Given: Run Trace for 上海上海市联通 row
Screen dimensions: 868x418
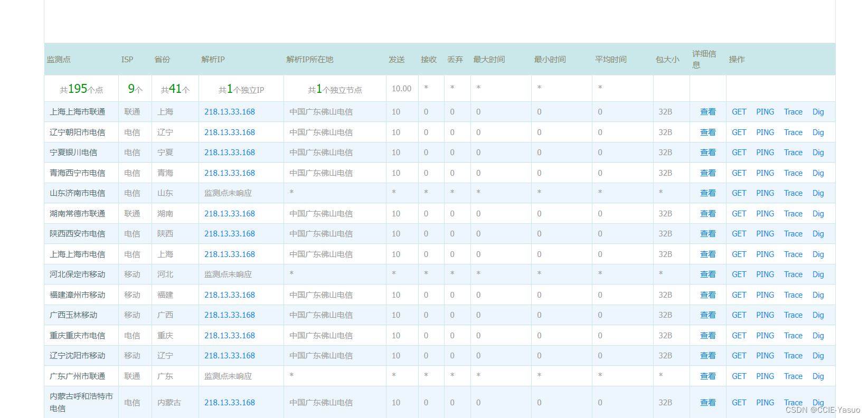Looking at the screenshot, I should [793, 112].
